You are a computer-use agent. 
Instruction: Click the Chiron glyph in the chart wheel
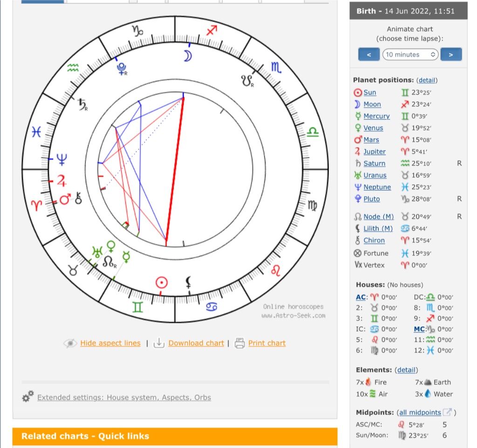click(x=78, y=198)
